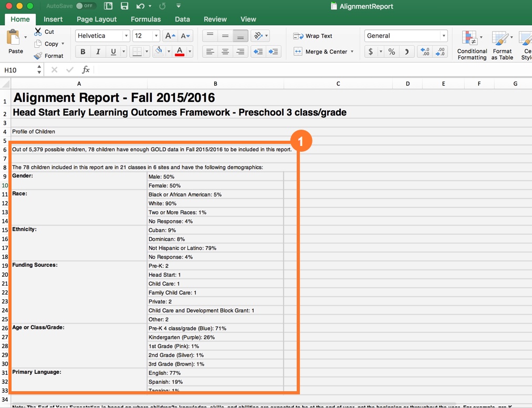Apply bold formatting to the selection
The image size is (532, 408).
82,51
